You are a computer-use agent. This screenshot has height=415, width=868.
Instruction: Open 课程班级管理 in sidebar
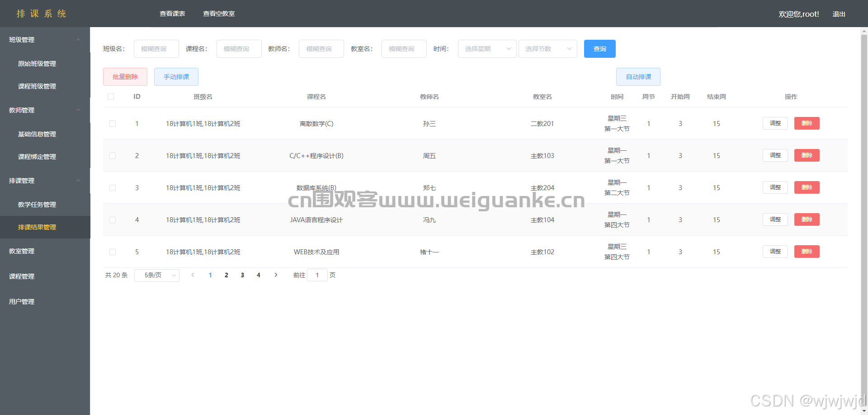45,86
